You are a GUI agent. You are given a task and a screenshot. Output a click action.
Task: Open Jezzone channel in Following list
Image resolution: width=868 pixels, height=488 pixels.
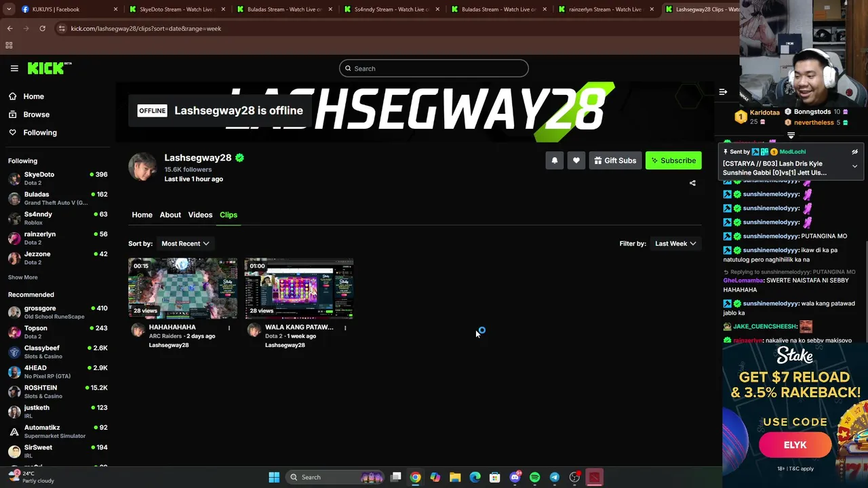coord(58,258)
